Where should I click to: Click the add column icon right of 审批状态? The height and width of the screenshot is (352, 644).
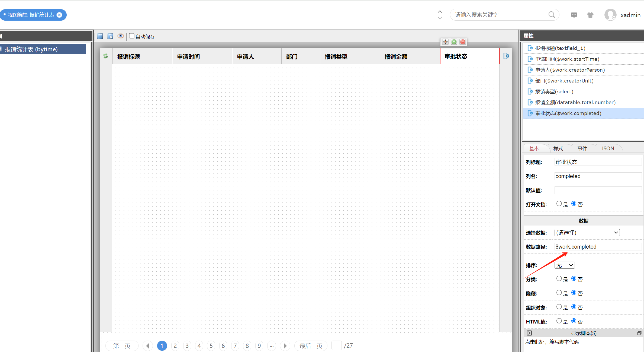(506, 56)
